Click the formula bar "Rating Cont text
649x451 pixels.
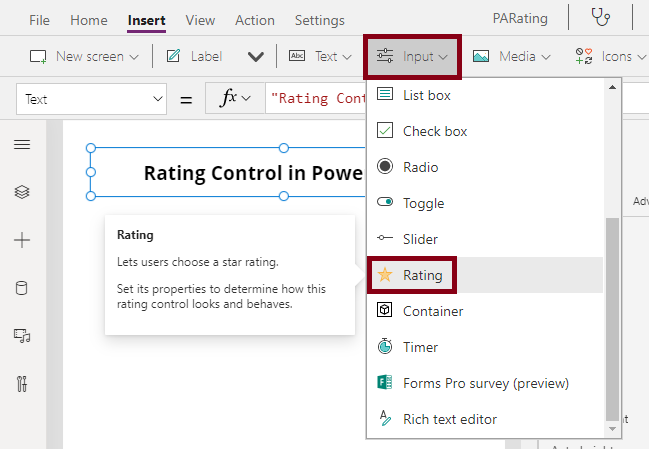coord(318,98)
